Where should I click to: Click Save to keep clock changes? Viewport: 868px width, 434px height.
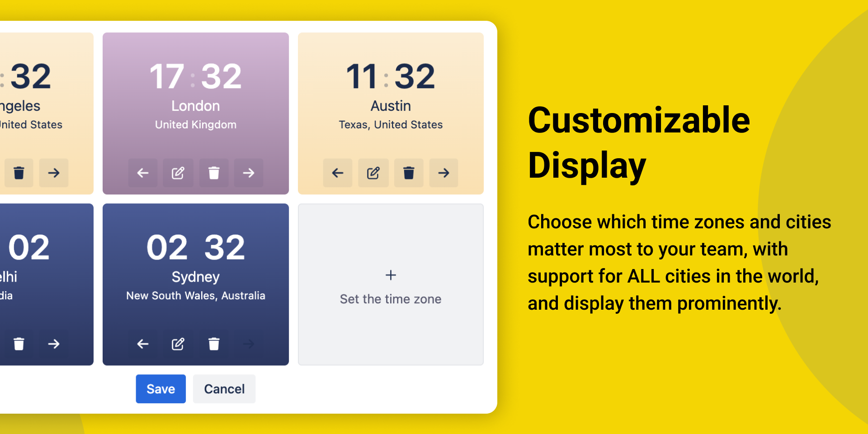point(161,389)
